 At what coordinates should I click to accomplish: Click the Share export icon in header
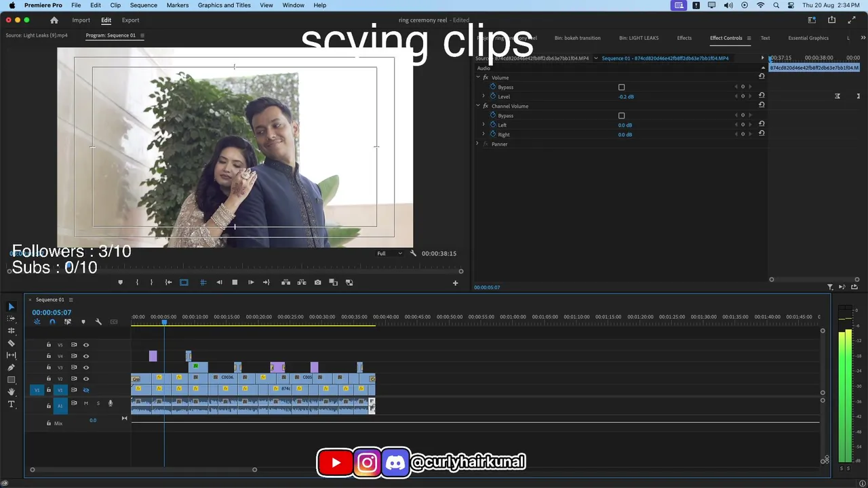[831, 20]
